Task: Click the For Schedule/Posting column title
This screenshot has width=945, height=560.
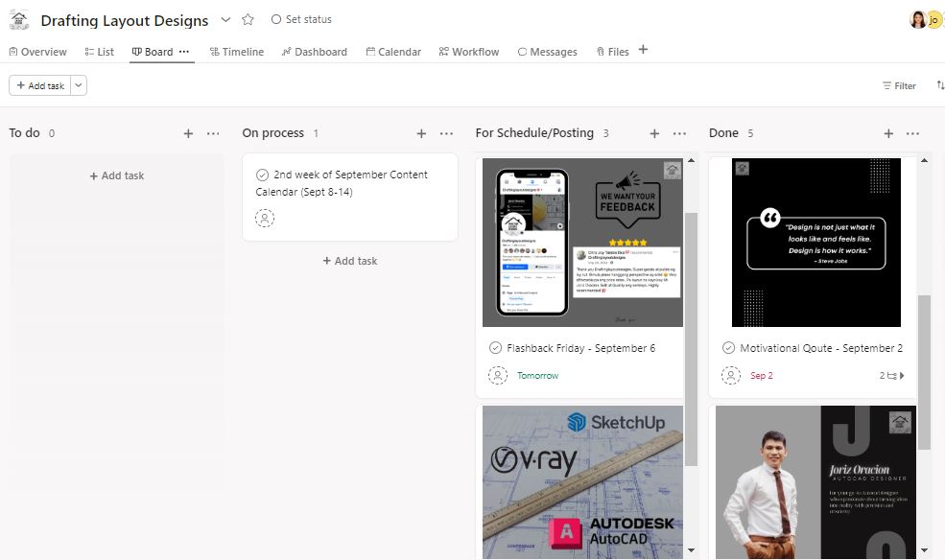Action: (x=534, y=133)
